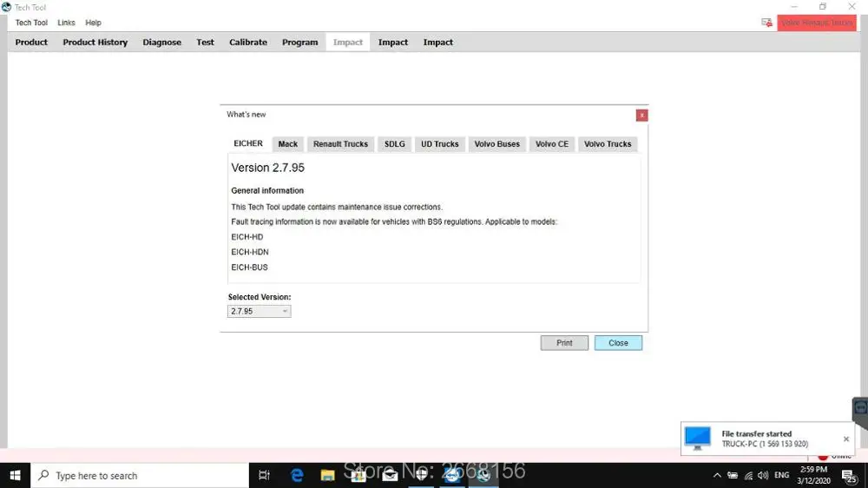The height and width of the screenshot is (488, 868).
Task: Click the EICH-HDN model text
Action: [250, 252]
